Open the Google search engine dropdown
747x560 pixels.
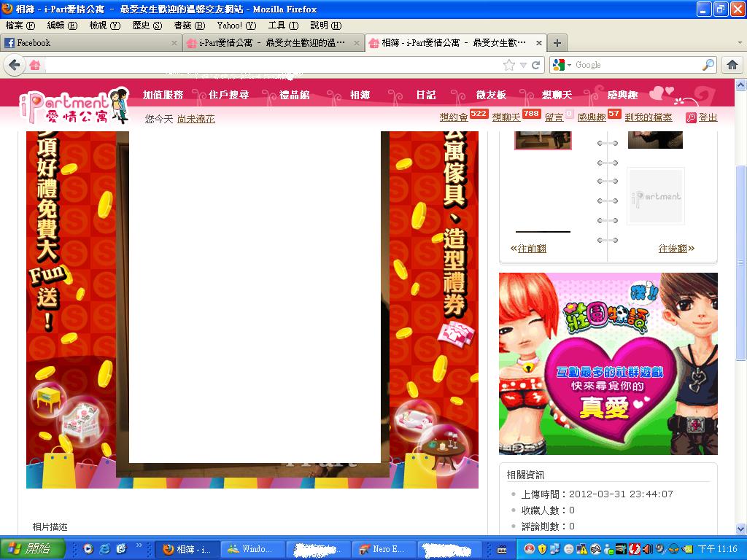(x=562, y=65)
